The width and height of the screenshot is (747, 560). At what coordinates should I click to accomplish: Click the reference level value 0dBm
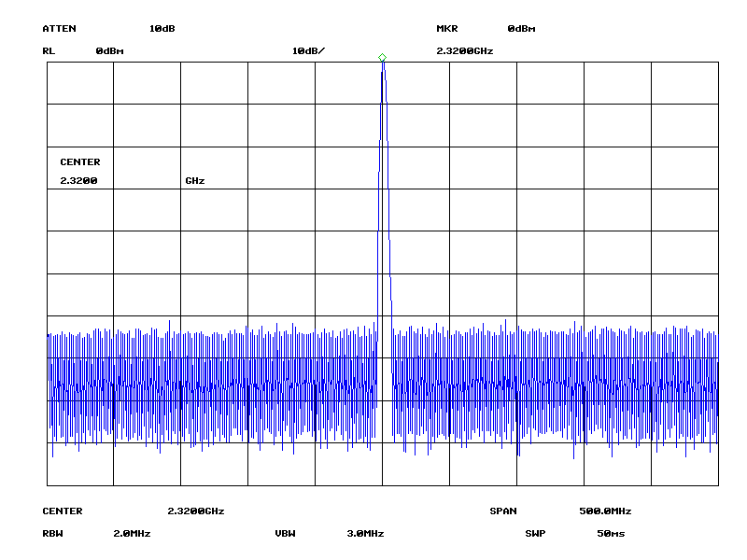click(109, 51)
